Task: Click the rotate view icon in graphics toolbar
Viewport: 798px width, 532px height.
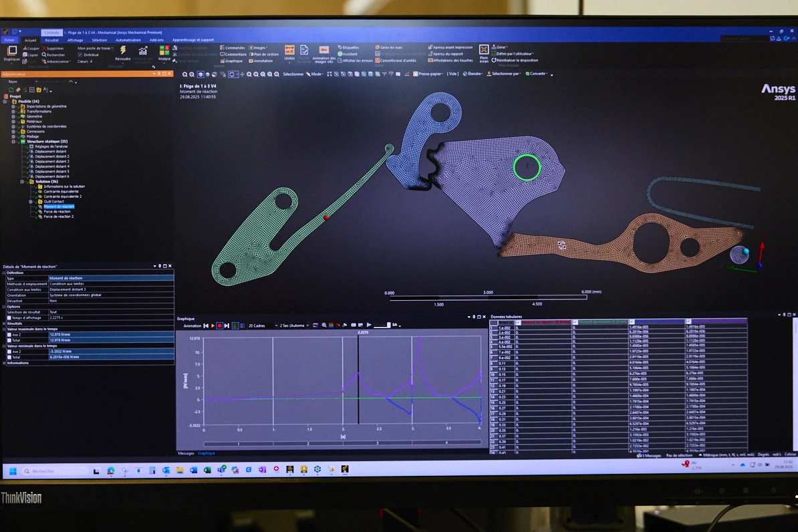Action: [232, 74]
